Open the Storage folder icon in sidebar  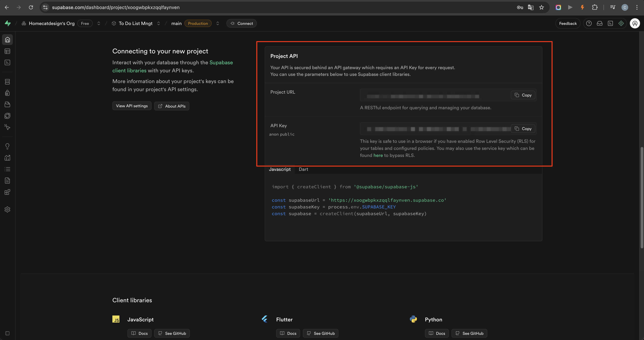point(8,104)
